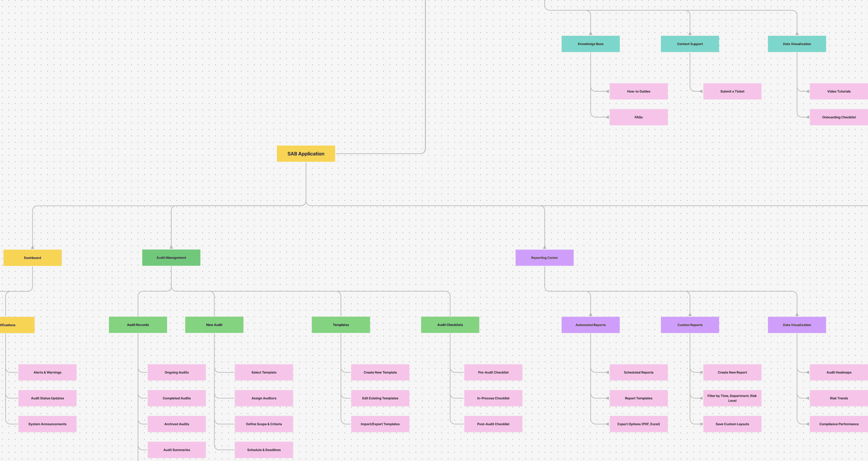Screen dimensions: 868x461
Task: Click the How-to Guides node
Action: click(638, 91)
